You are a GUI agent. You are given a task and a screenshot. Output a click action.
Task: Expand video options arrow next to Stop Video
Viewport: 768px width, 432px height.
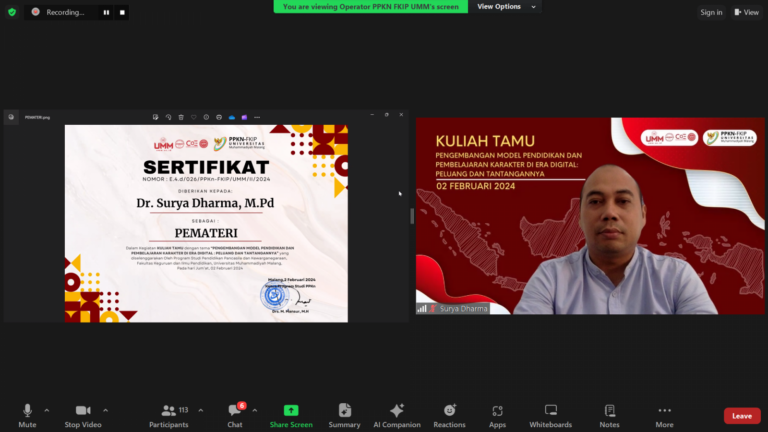tap(105, 410)
